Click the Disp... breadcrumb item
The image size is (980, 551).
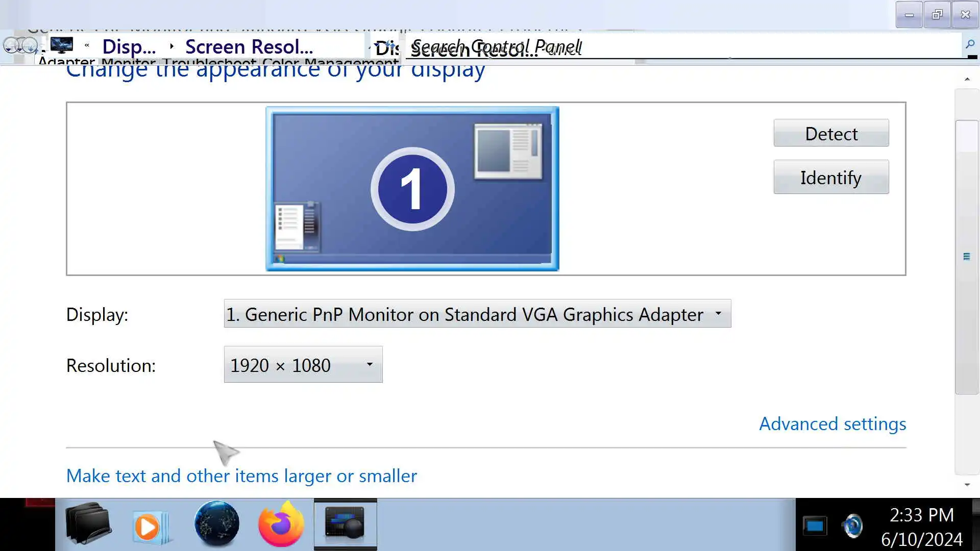[x=129, y=46]
